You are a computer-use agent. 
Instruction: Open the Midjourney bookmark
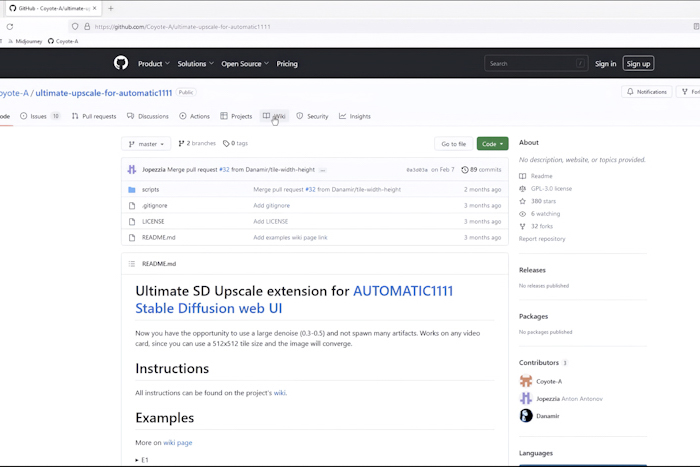tap(25, 41)
